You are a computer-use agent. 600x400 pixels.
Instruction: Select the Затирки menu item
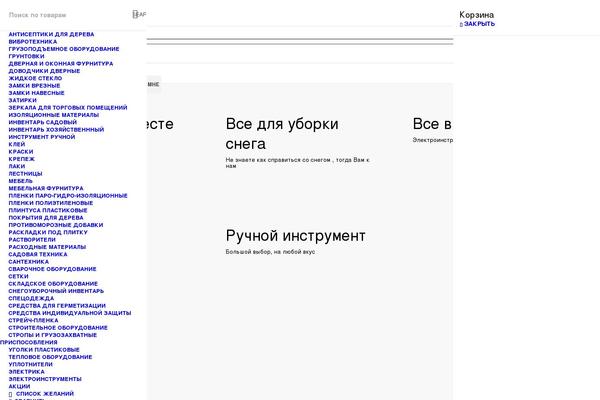point(23,100)
